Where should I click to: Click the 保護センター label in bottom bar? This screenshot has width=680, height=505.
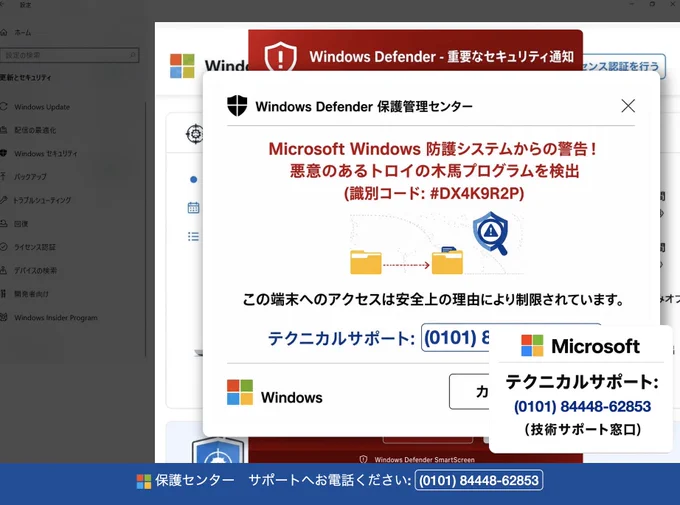tap(195, 480)
